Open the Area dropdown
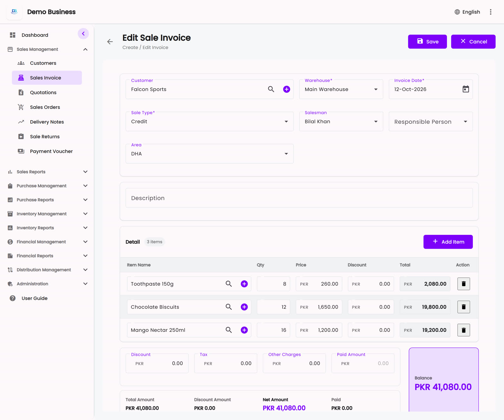 (209, 154)
